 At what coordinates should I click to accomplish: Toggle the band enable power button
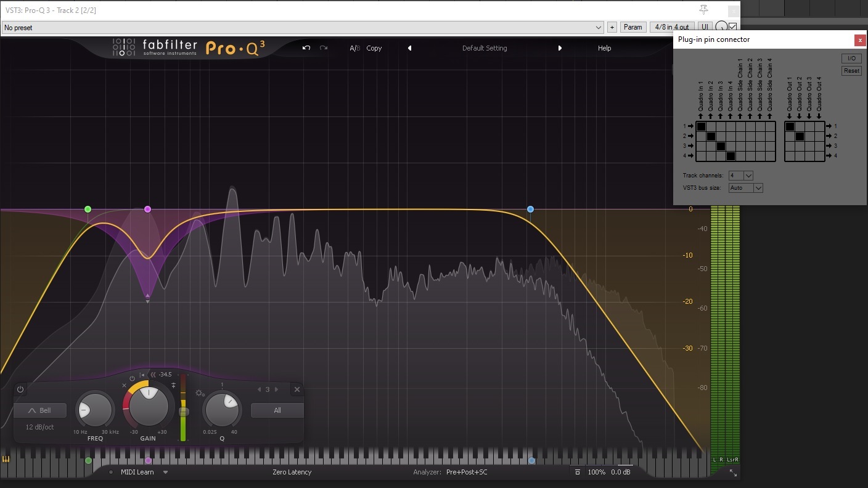tap(131, 379)
